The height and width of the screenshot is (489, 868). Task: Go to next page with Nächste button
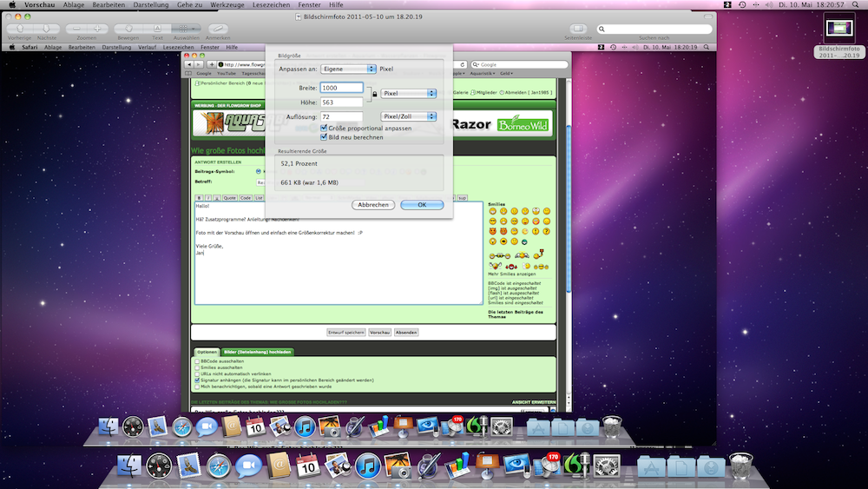click(x=47, y=29)
